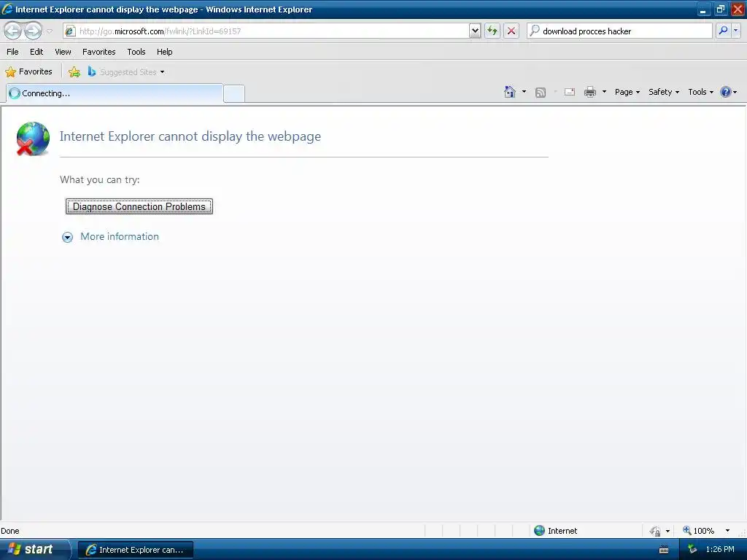Open the Help menu
747x560 pixels.
coord(164,52)
